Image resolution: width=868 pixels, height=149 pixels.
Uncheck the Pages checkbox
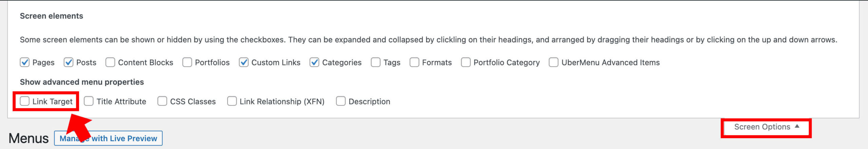click(x=25, y=62)
